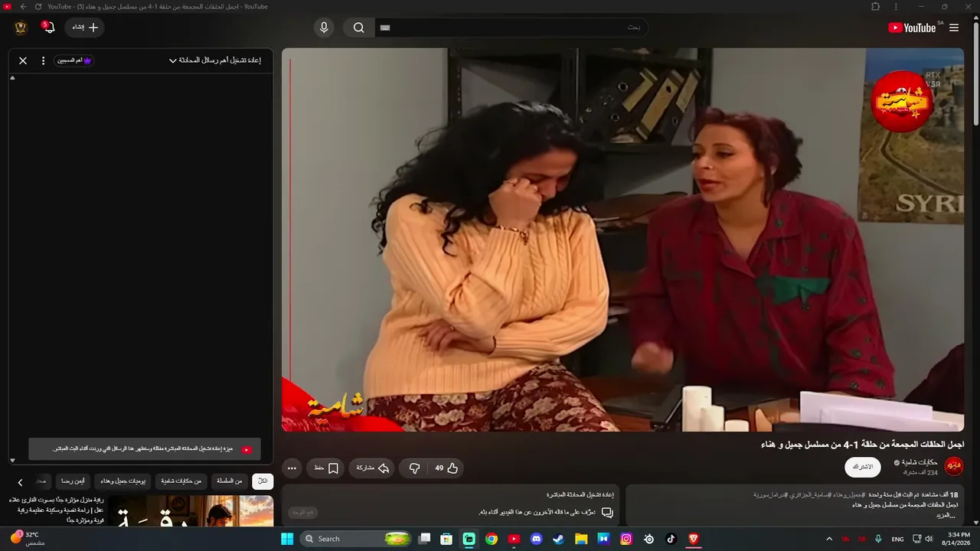This screenshot has width=980, height=551.
Task: Select the من السلسلة filter chip
Action: coord(229,481)
